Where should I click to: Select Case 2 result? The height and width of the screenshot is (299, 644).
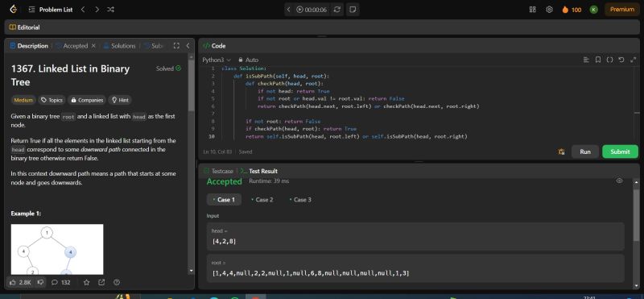262,200
